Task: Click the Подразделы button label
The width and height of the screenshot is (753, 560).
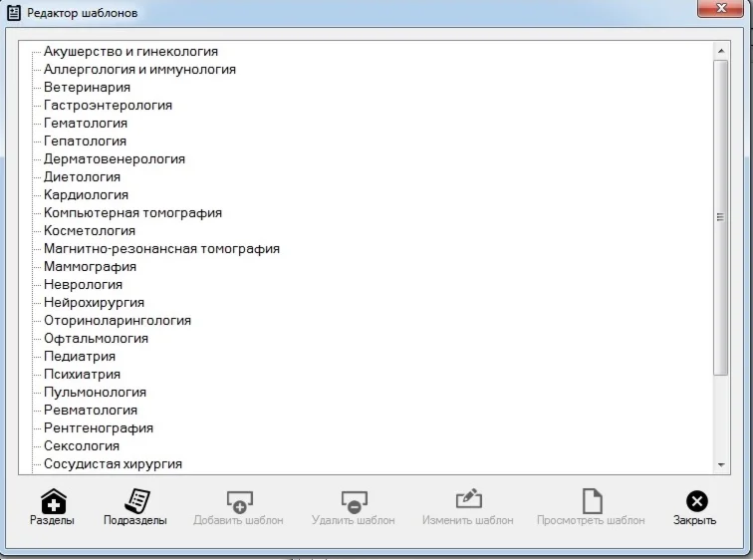Action: [x=135, y=520]
